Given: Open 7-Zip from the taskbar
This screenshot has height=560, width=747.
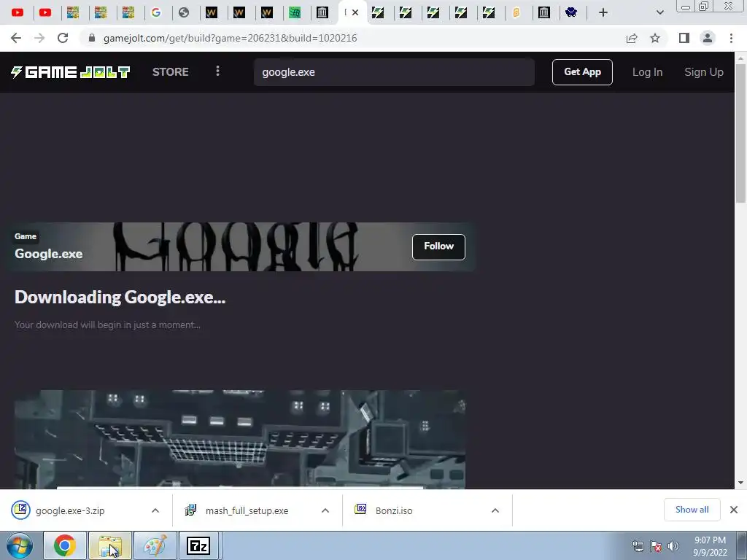Looking at the screenshot, I should (198, 545).
